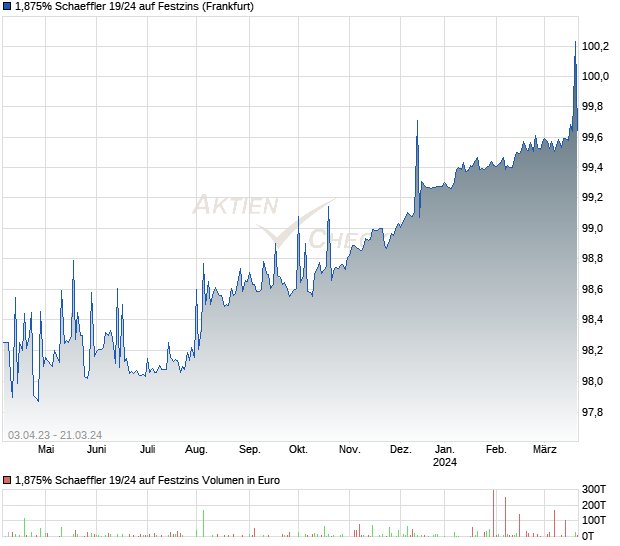Click the date range '03.04.23 - 21.03.24'
Viewport: 620px width, 546px height.
[55, 435]
